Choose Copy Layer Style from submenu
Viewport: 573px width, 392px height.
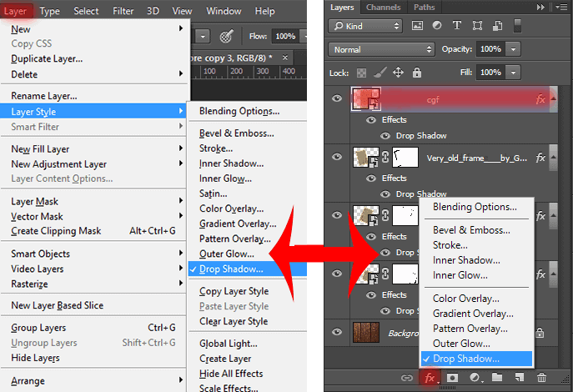tap(234, 291)
